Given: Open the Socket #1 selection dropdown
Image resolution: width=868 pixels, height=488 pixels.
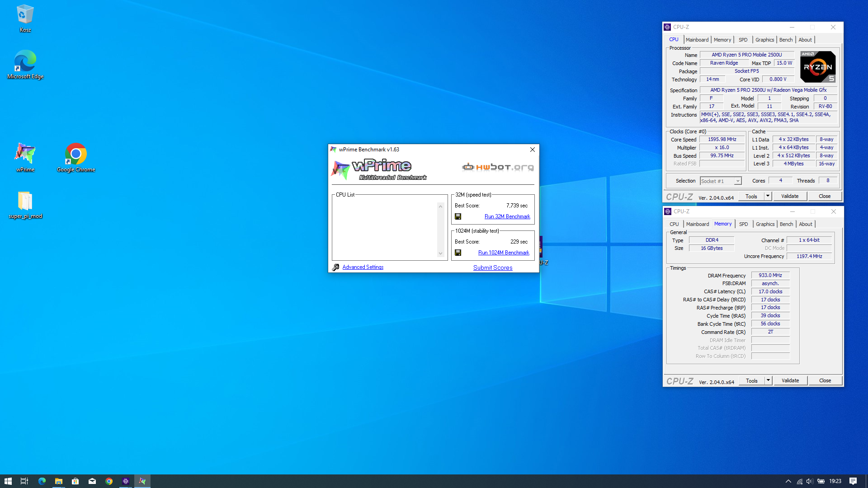Looking at the screenshot, I should pos(721,181).
